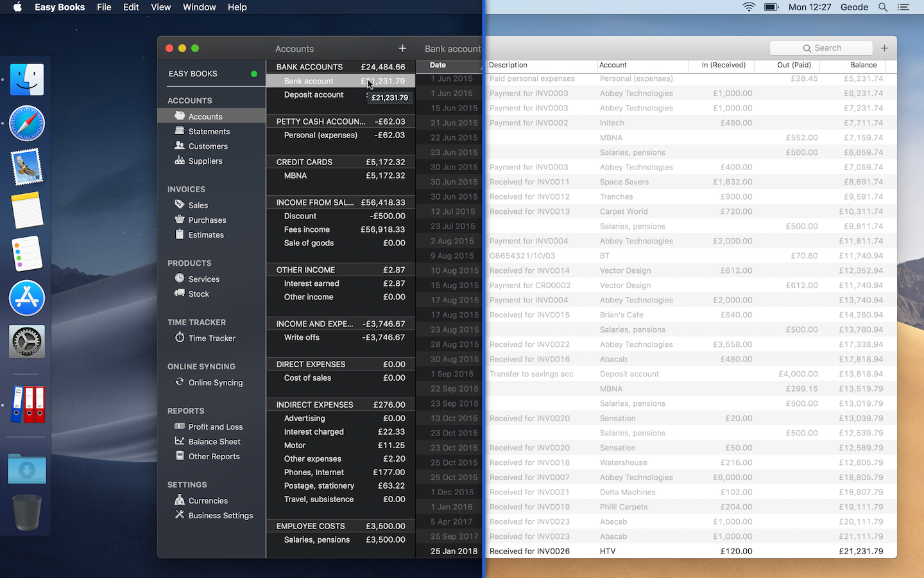This screenshot has width=924, height=578.
Task: Open Stock truck icon
Action: click(180, 293)
